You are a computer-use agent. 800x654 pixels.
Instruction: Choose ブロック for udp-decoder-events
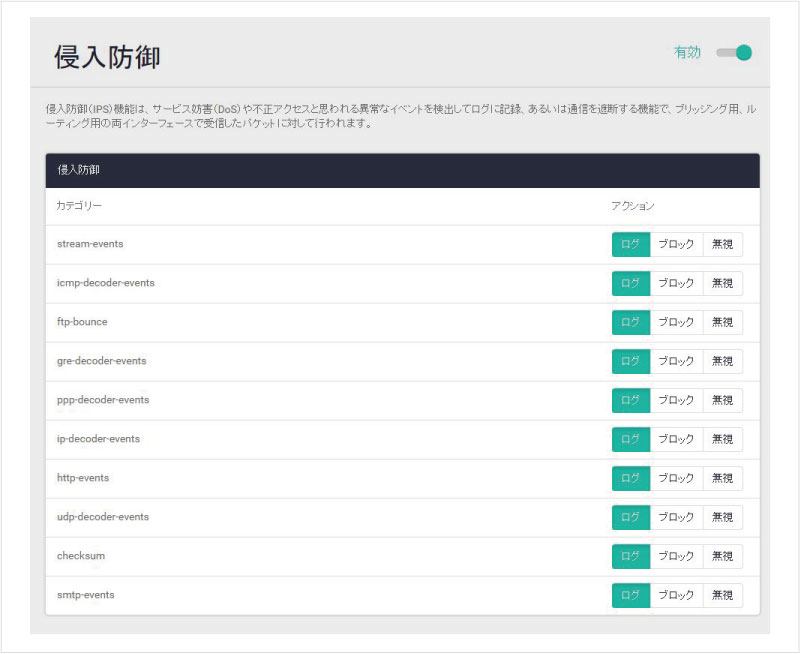[x=676, y=517]
